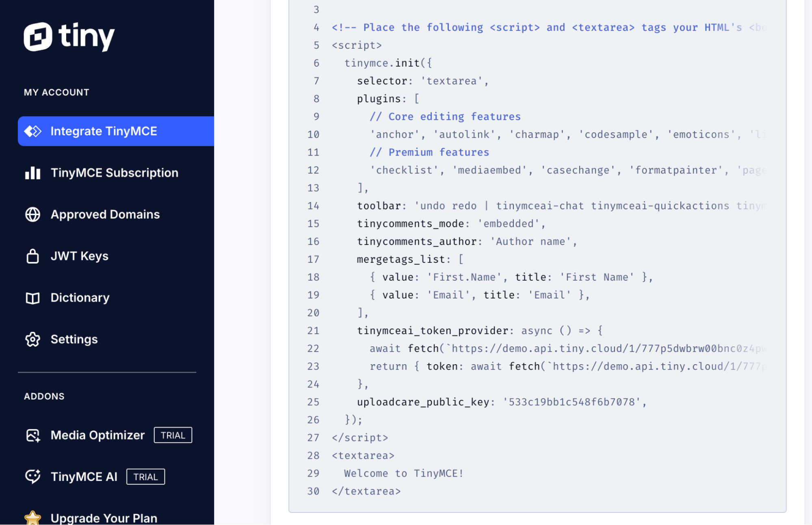Click the JWT Keys lock icon

pos(33,256)
